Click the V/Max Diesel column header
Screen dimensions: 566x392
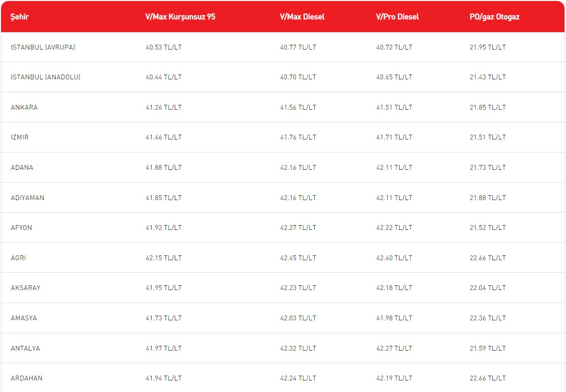coord(302,17)
